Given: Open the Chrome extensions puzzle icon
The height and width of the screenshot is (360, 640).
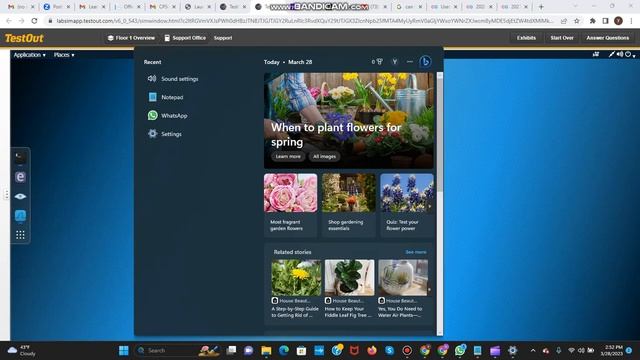Looking at the screenshot, I should (x=592, y=21).
